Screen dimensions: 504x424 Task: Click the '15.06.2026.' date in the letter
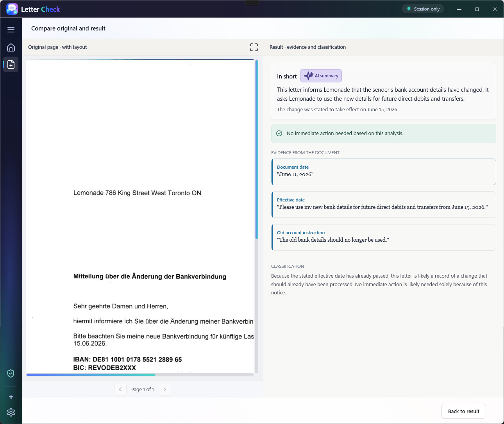(x=90, y=344)
